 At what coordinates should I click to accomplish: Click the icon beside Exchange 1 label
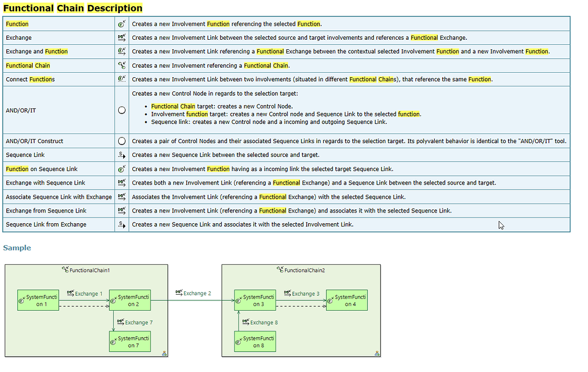(x=70, y=293)
